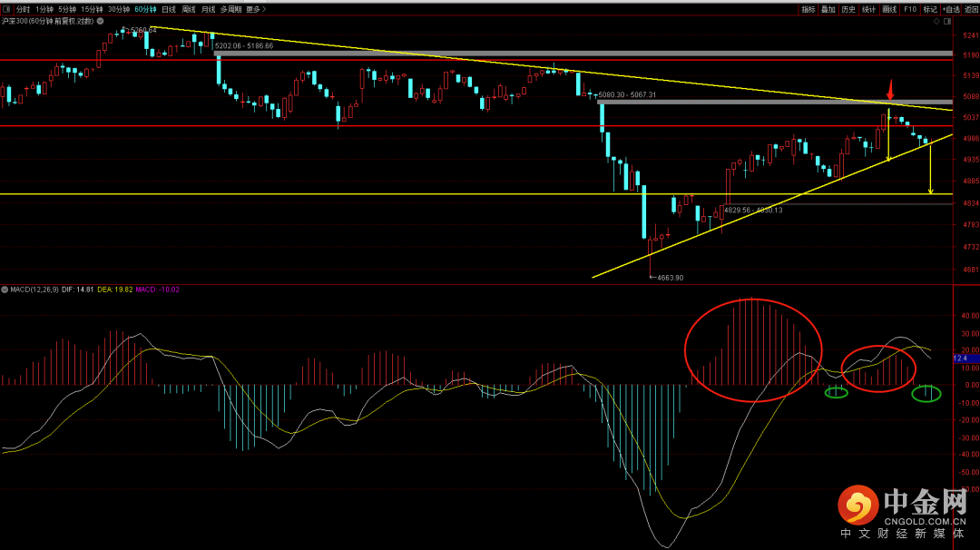Image resolution: width=980 pixels, height=550 pixels.
Task: Open the 多周期 multi-period view
Action: tap(230, 9)
